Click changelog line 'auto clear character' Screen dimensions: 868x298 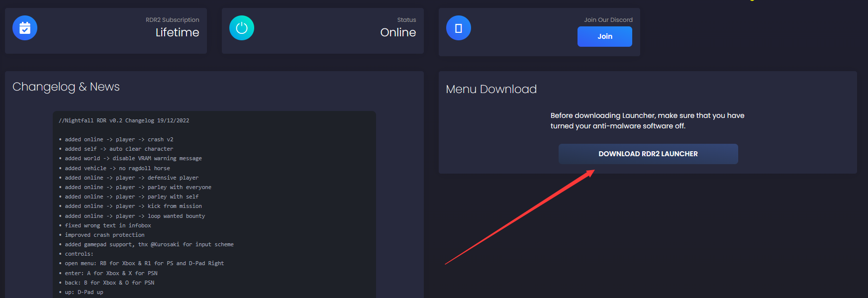tap(116, 149)
